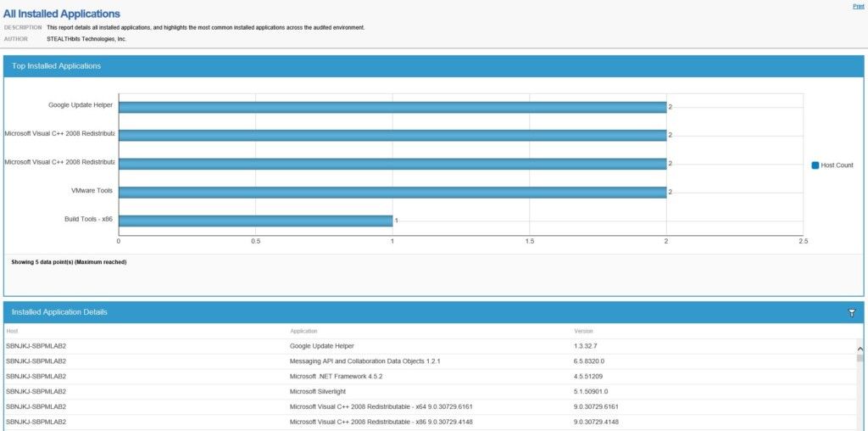Select the Microsoft Silverlight cell

point(316,392)
